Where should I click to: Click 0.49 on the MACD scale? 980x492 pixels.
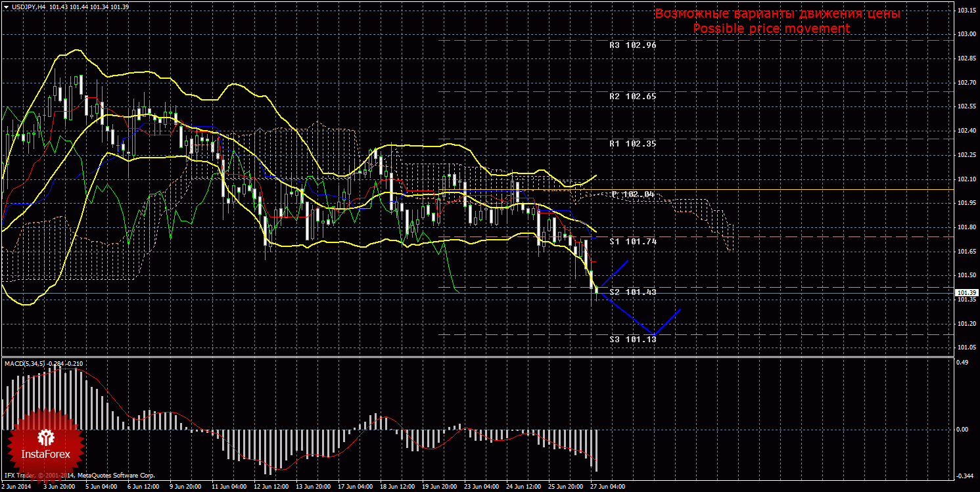coord(962,362)
